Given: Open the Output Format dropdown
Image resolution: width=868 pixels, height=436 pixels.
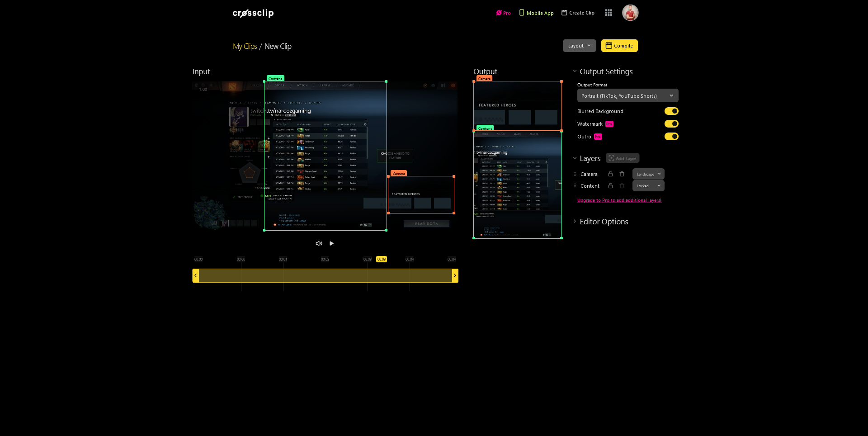Looking at the screenshot, I should click(627, 95).
